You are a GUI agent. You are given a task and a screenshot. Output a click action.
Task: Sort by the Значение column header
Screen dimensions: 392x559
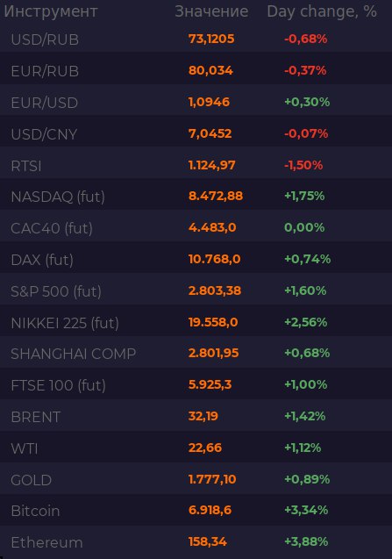tap(211, 11)
